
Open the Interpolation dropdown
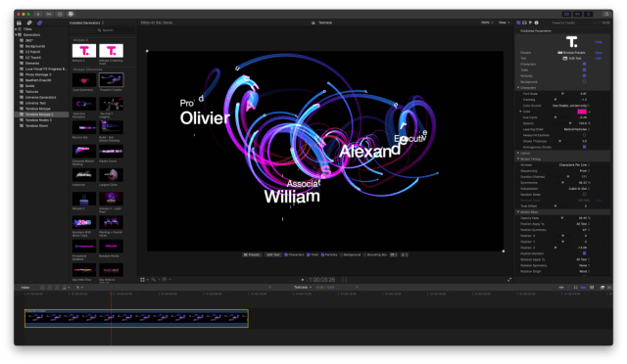(579, 189)
